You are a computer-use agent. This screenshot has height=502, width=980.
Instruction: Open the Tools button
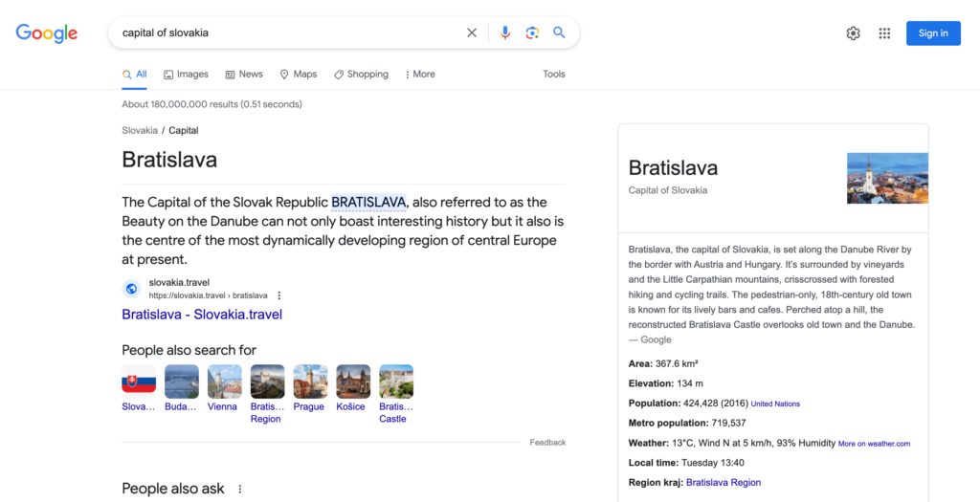pos(554,74)
